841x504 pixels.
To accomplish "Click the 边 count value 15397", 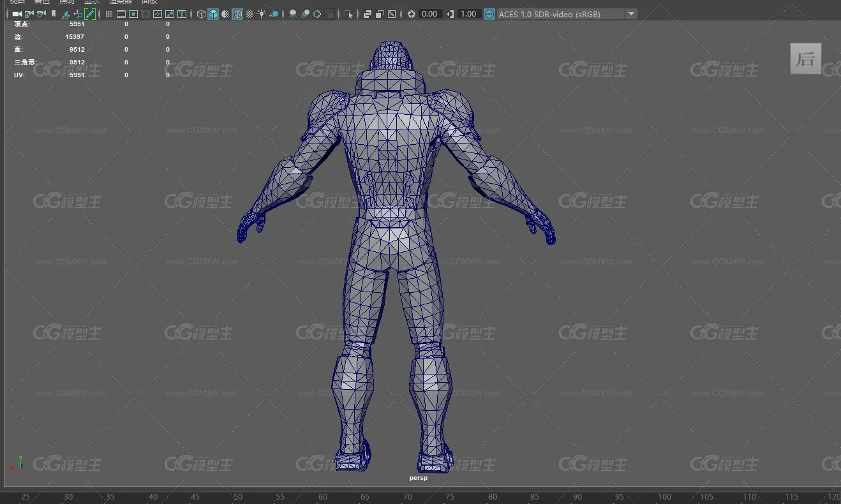I will click(x=75, y=36).
